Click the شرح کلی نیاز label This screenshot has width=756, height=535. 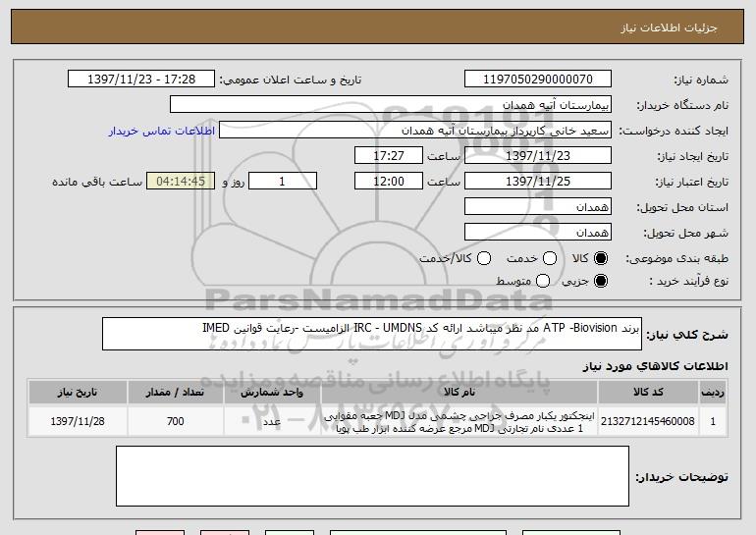tap(687, 334)
